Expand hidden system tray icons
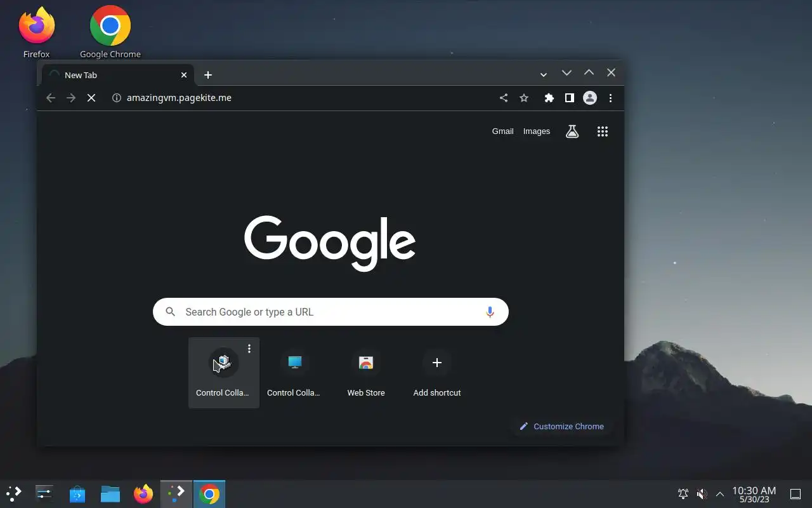Viewport: 812px width, 508px height. [x=720, y=493]
